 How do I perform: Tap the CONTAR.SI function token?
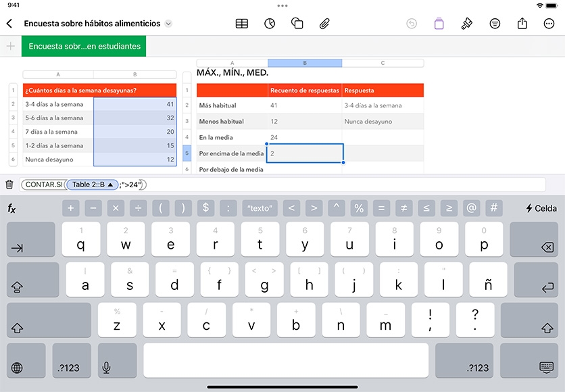pyautogui.click(x=44, y=185)
